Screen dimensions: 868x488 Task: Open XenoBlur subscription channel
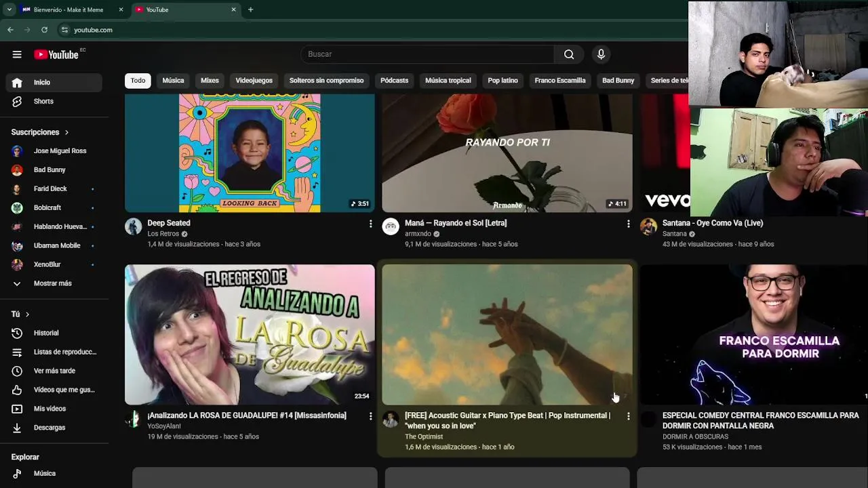coord(54,264)
